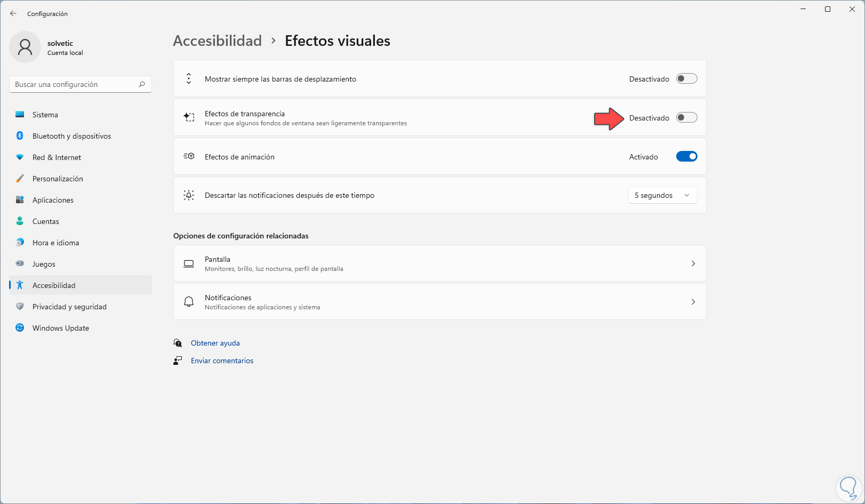Click the back arrow icon
The width and height of the screenshot is (865, 504).
[x=13, y=13]
